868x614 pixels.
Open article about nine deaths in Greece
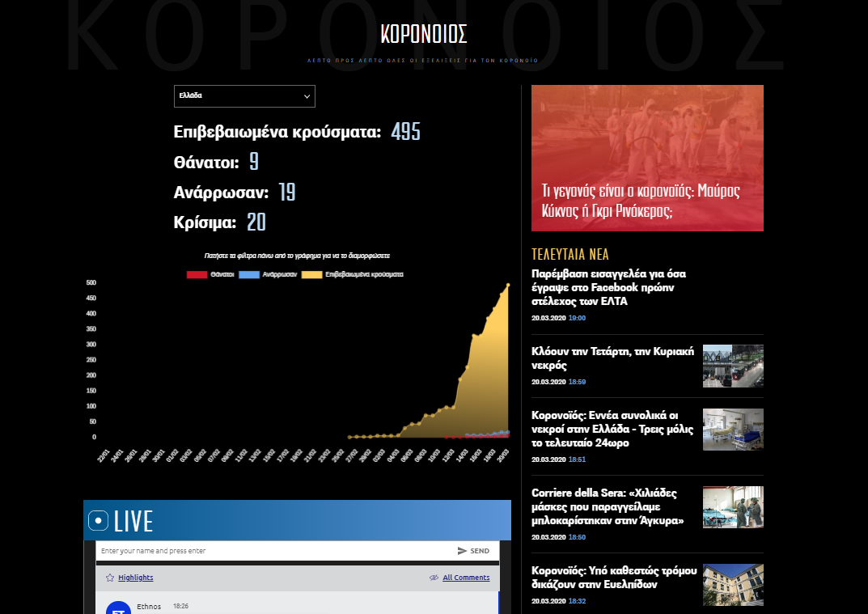(612, 429)
